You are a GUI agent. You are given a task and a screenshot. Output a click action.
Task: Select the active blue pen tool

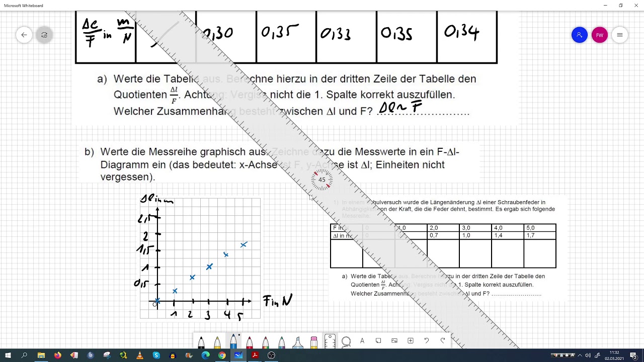coord(233,340)
